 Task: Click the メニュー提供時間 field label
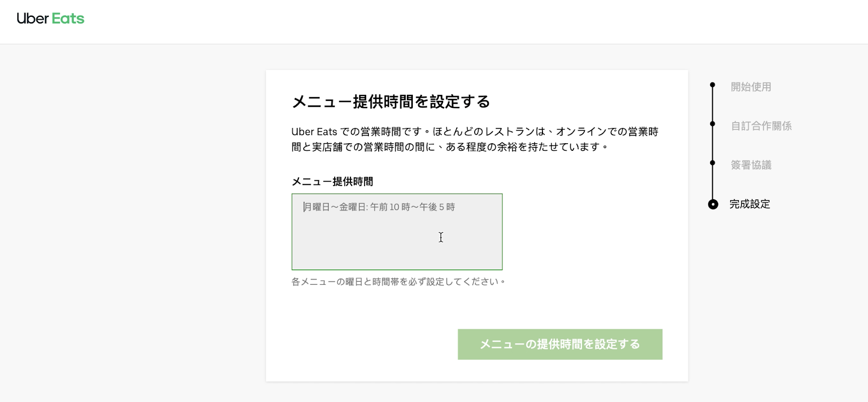tap(333, 182)
